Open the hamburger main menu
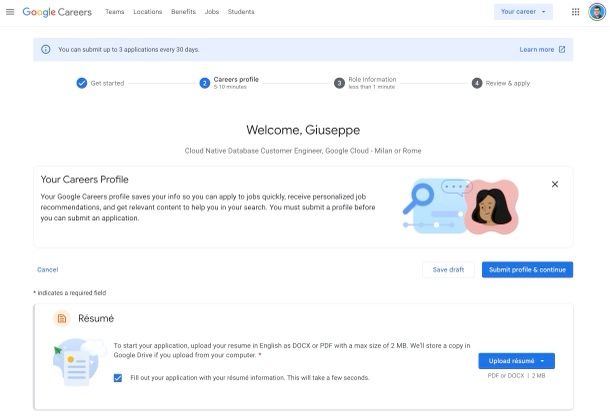Viewport: 610px width, 417px height. [10, 12]
